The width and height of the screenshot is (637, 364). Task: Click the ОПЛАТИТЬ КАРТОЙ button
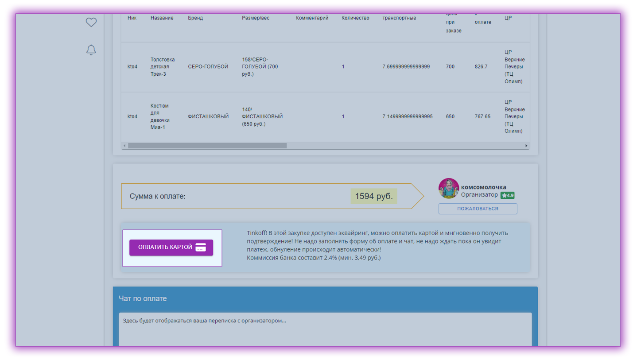coord(171,248)
